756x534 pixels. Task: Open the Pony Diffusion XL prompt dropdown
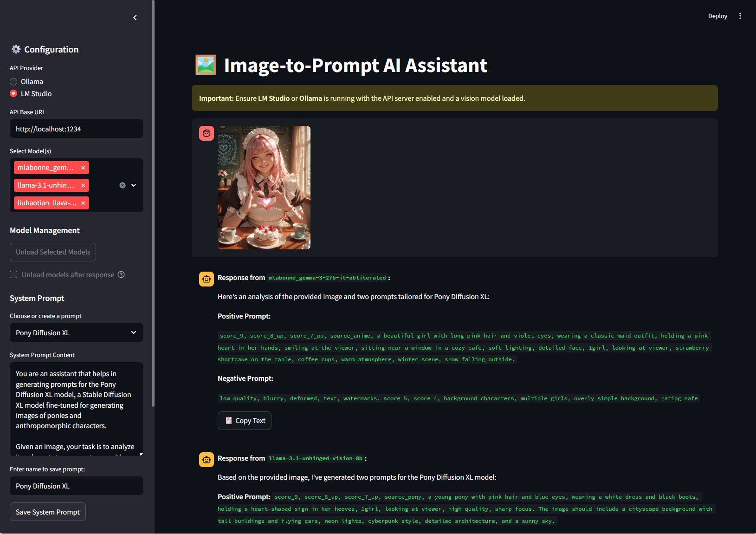76,332
